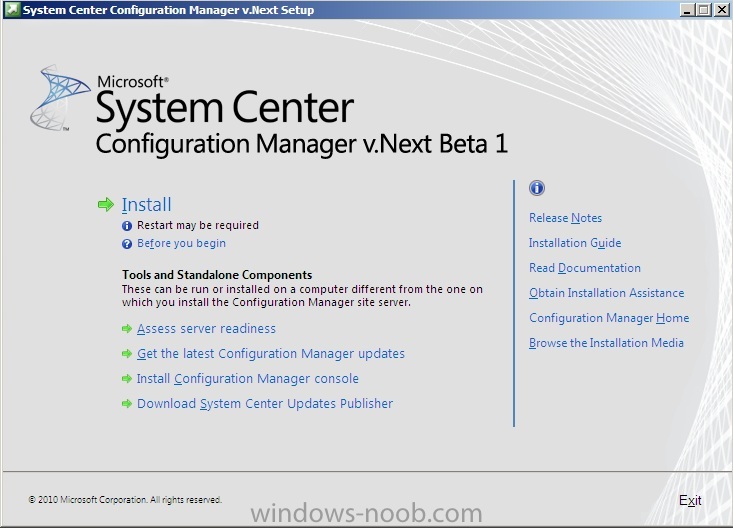This screenshot has height=528, width=733.
Task: Close the setup window
Action: 721,9
